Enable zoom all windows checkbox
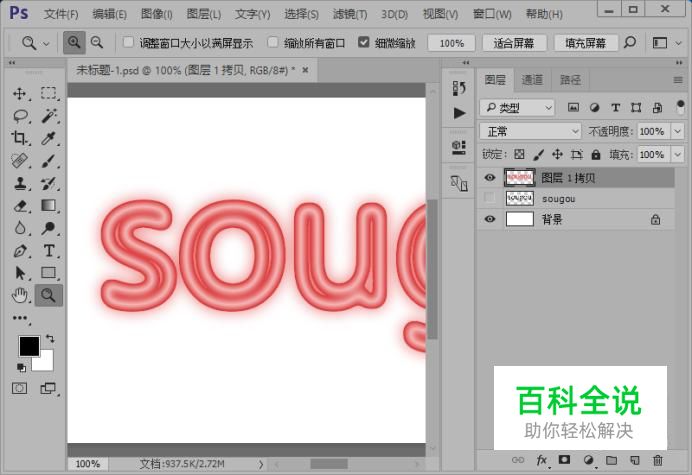 pos(273,42)
